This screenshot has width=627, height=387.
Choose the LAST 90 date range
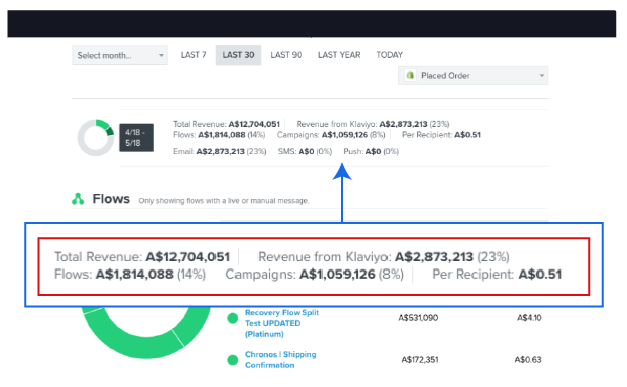point(286,55)
